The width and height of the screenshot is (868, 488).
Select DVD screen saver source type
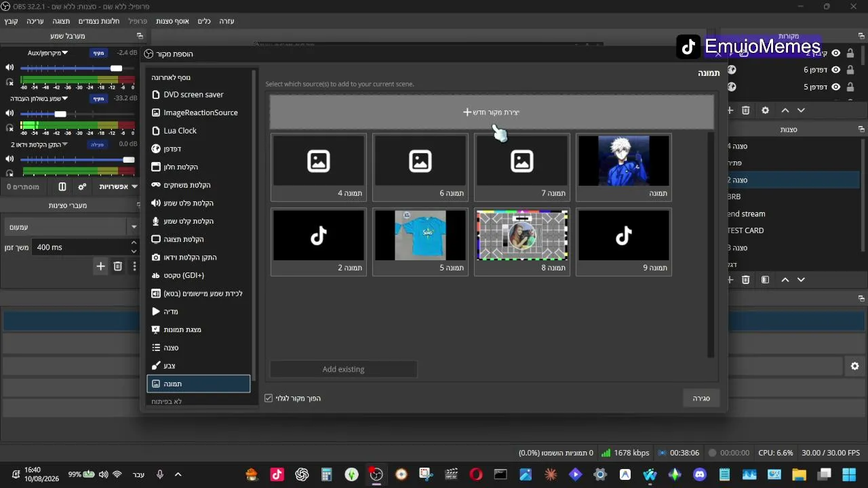click(199, 95)
